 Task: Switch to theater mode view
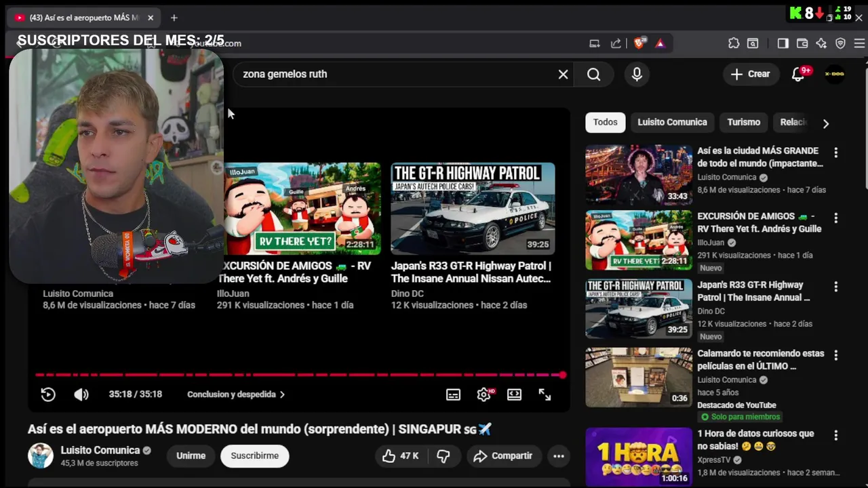(514, 394)
